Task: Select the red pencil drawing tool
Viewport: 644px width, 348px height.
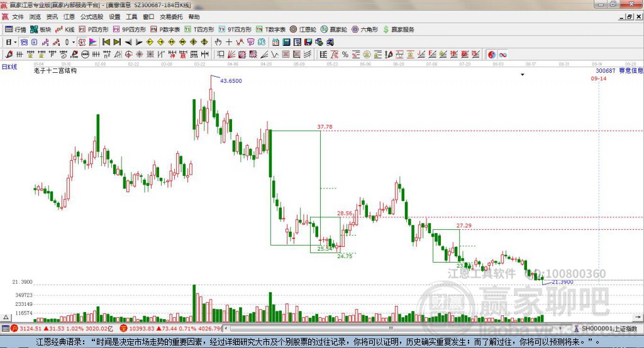Action: pyautogui.click(x=9, y=54)
